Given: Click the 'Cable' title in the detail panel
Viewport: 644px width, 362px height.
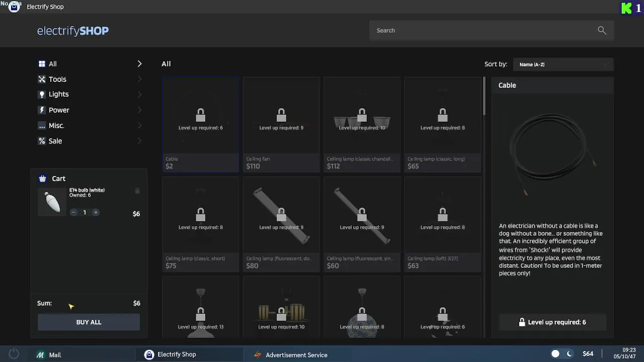Looking at the screenshot, I should 507,85.
